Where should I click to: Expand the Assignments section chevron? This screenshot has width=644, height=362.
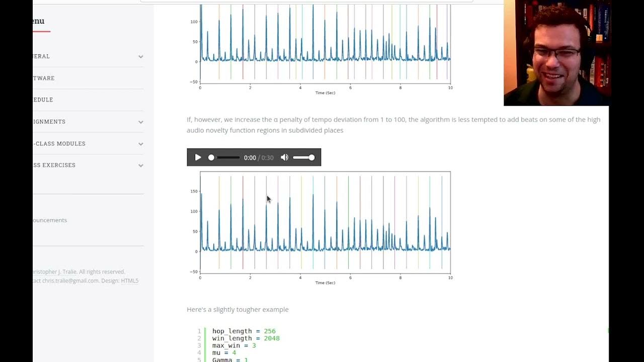point(141,122)
